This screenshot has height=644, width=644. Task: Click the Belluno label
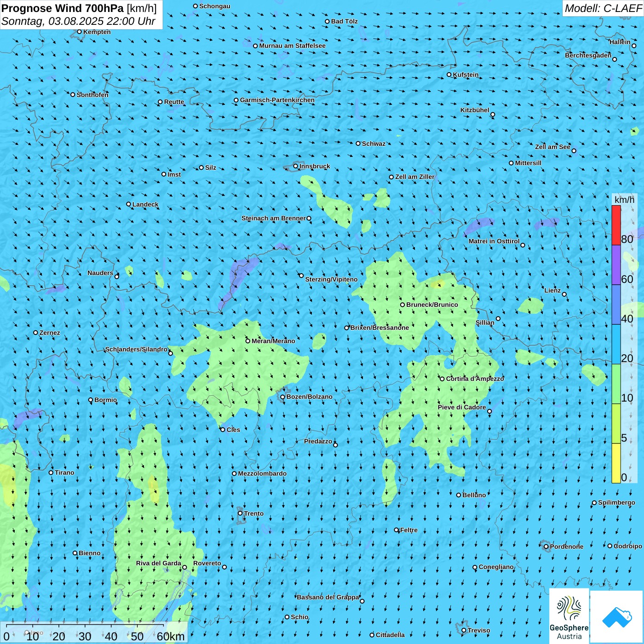click(x=474, y=495)
